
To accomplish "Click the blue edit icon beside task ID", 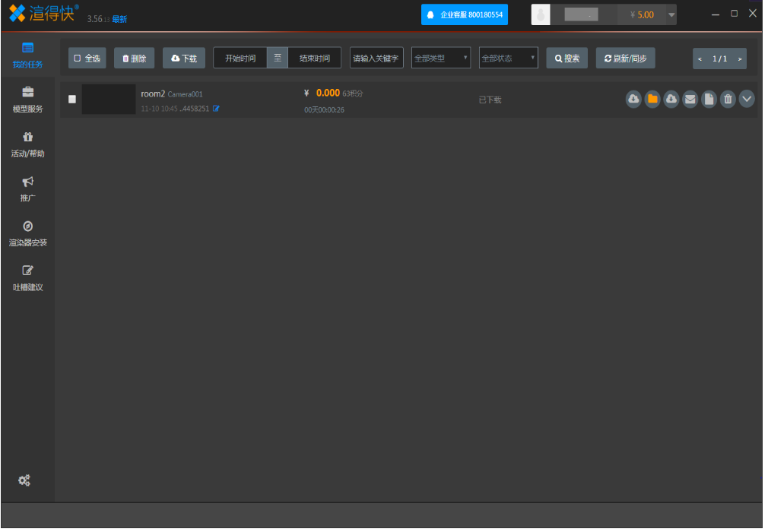I will 217,109.
